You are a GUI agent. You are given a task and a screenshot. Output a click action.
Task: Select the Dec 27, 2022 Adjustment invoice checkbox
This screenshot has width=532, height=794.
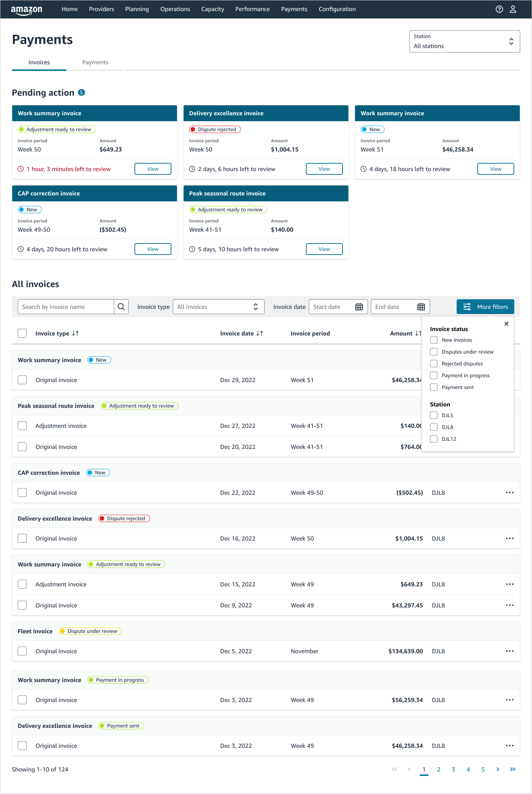22,426
